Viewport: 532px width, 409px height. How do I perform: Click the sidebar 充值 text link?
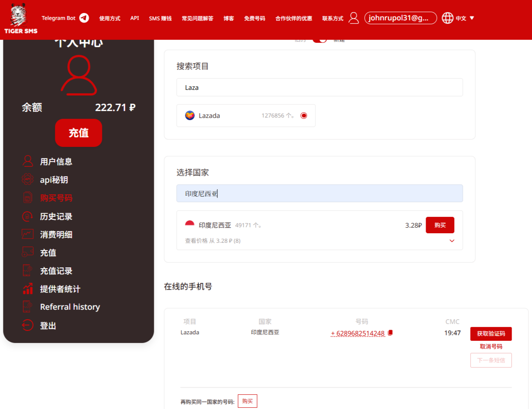pyautogui.click(x=48, y=253)
